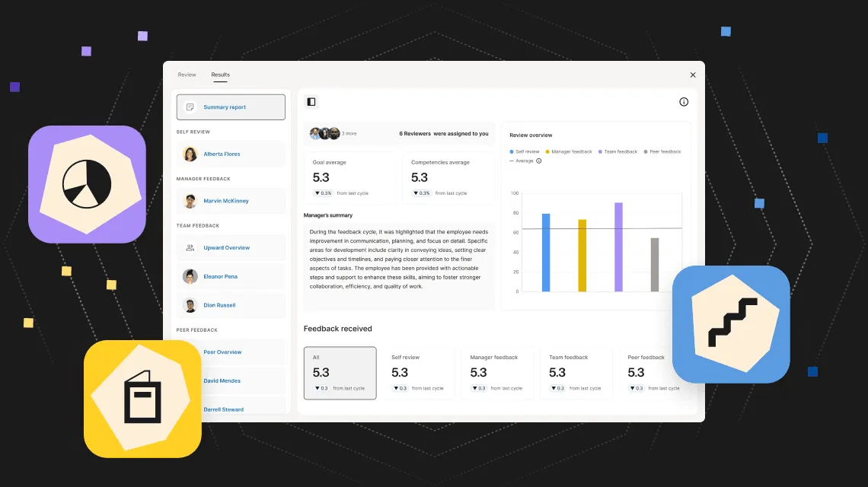Click the Manager's summary paragraph

[x=398, y=259]
